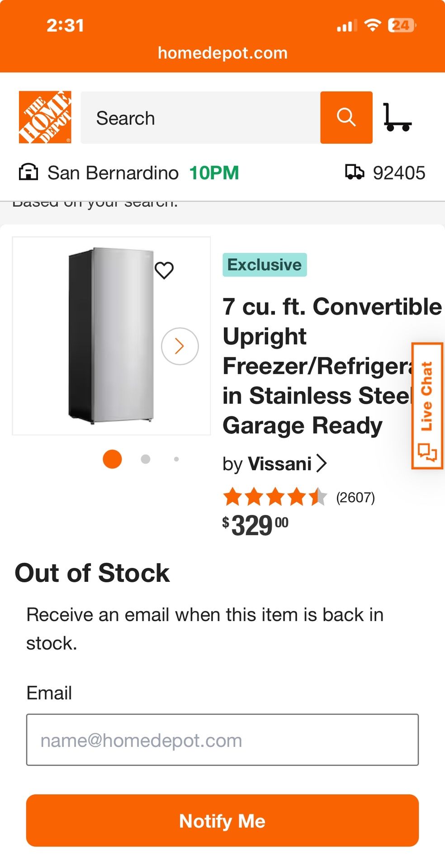Tap the heart to favorite the freezer

(x=164, y=271)
